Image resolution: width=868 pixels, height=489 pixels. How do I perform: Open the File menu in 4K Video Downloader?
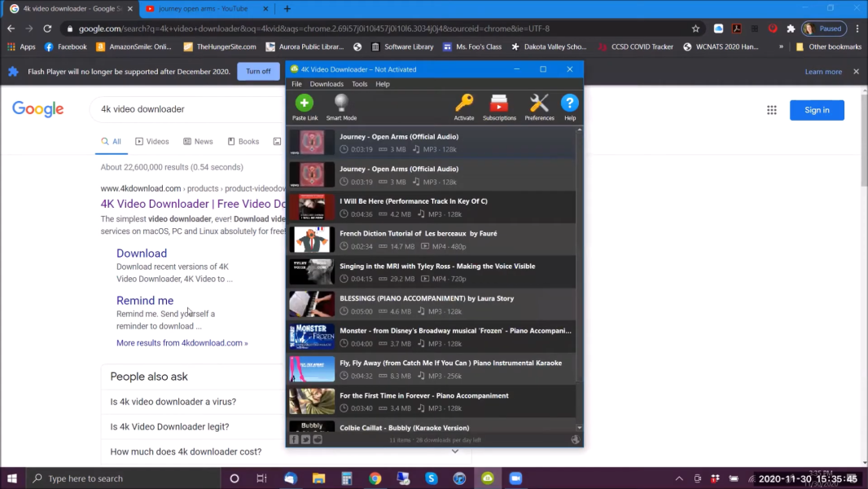[x=296, y=84]
